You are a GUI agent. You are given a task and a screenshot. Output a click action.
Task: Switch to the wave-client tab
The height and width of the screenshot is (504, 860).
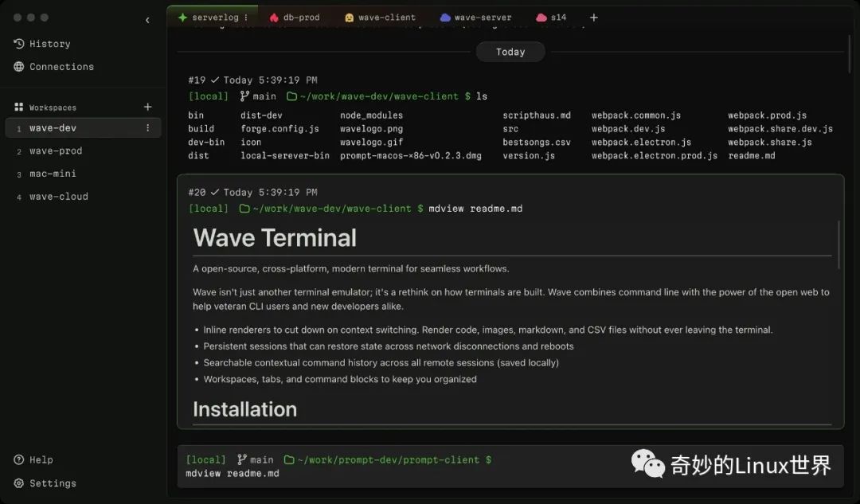point(380,18)
